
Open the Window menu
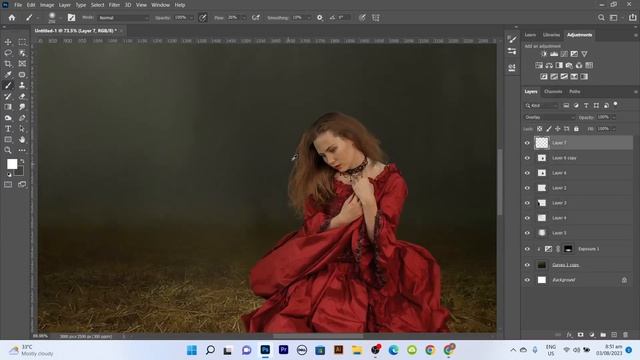[160, 5]
